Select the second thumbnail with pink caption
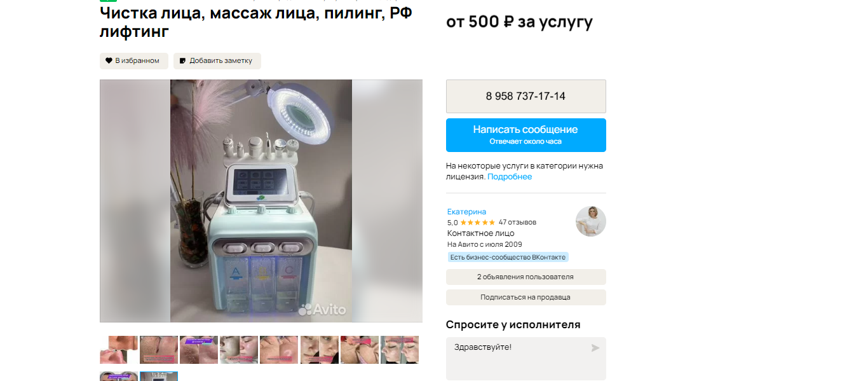Viewport: 868px width, 381px height. tap(159, 350)
